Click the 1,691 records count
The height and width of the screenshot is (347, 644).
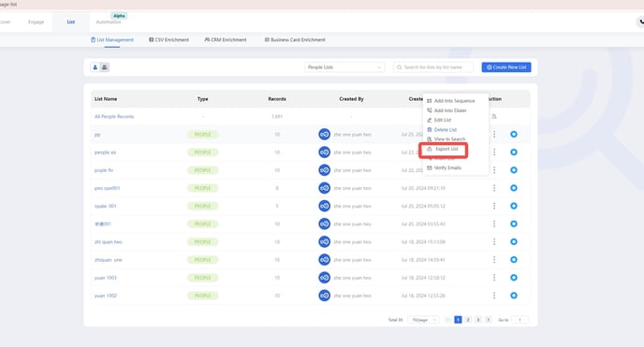point(277,117)
